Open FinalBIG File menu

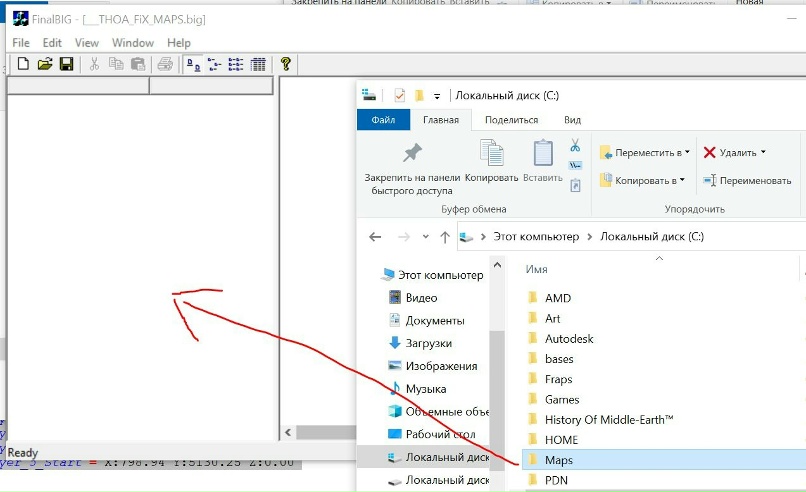pyautogui.click(x=21, y=43)
